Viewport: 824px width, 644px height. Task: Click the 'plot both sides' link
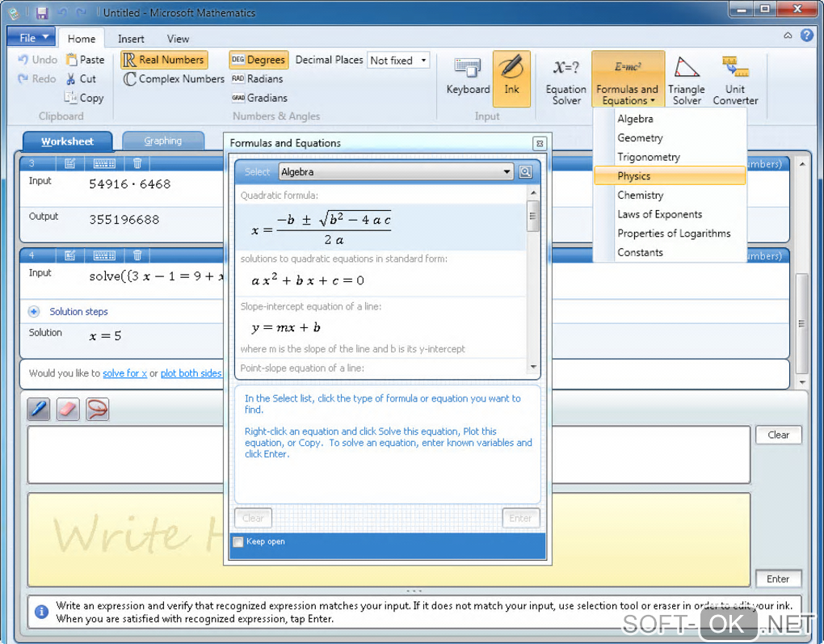point(191,373)
